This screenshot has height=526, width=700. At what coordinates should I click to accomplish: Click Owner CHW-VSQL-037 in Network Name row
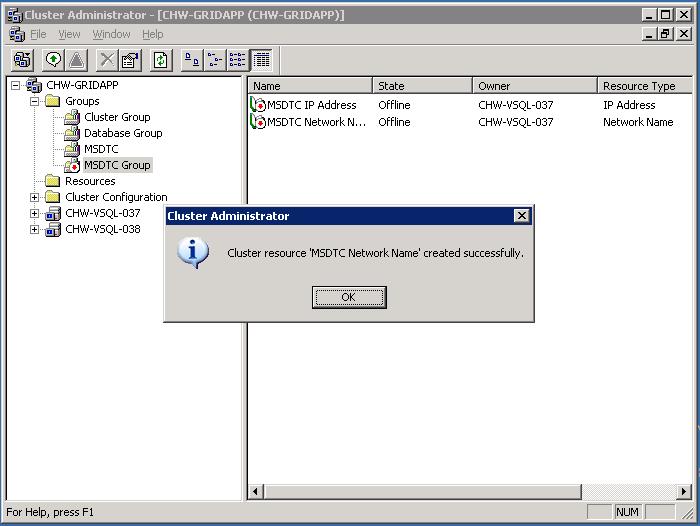[x=516, y=122]
